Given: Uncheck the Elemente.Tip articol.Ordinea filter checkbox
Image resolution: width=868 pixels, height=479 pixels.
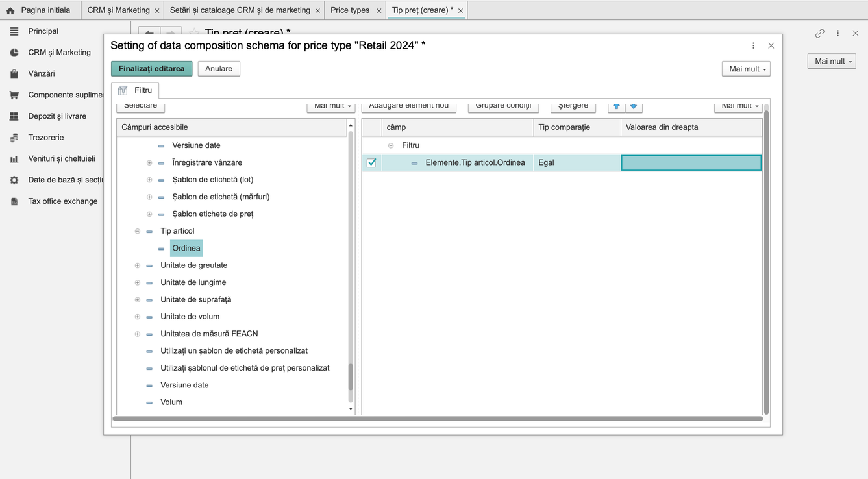Looking at the screenshot, I should 371,163.
